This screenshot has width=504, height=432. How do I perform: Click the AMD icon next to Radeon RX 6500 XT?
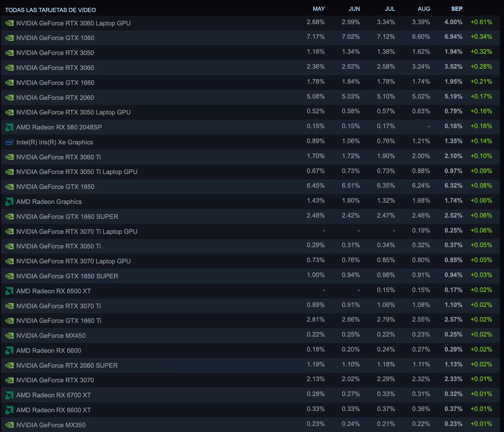9,291
